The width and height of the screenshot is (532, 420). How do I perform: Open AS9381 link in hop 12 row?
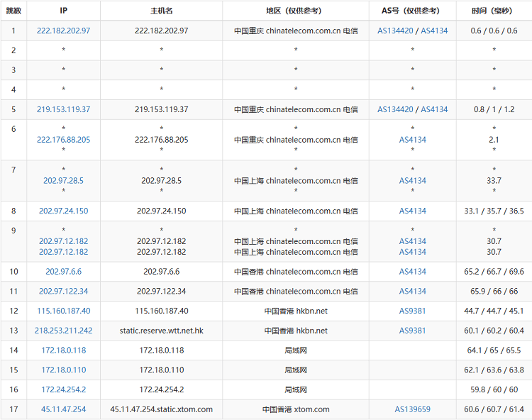coord(412,311)
